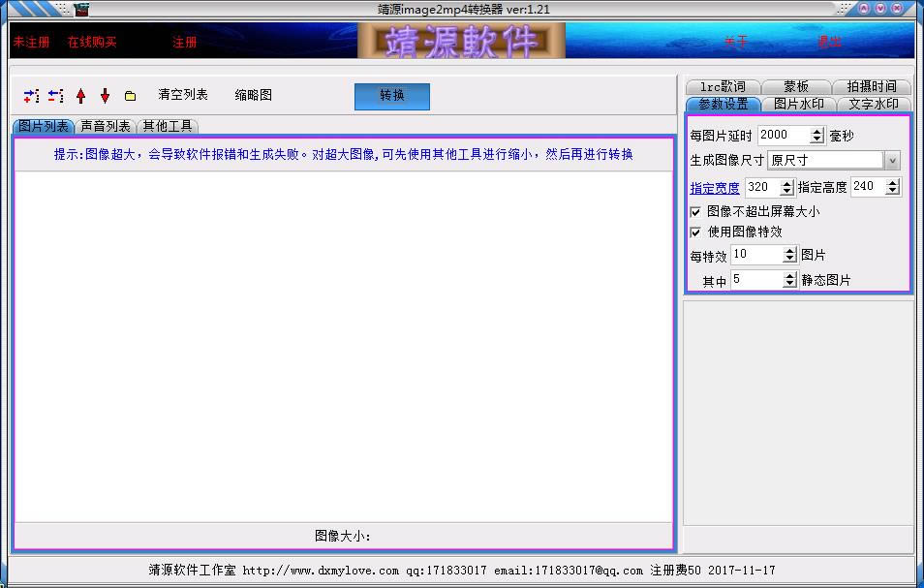Select the 参数设置 tab
Image resolution: width=924 pixels, height=588 pixels.
724,104
